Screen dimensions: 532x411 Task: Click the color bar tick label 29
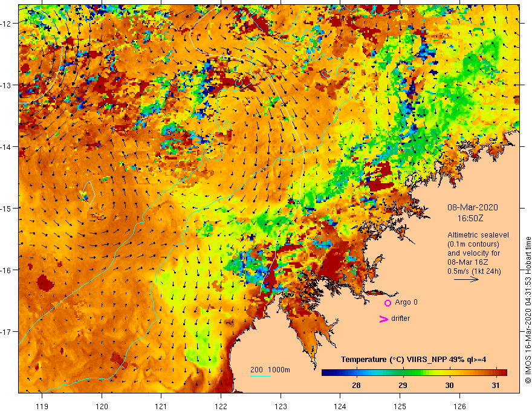click(403, 385)
